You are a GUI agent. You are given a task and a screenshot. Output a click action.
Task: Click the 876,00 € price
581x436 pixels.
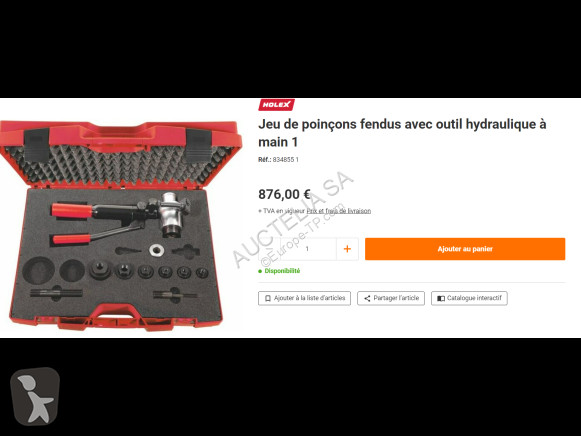tap(284, 194)
